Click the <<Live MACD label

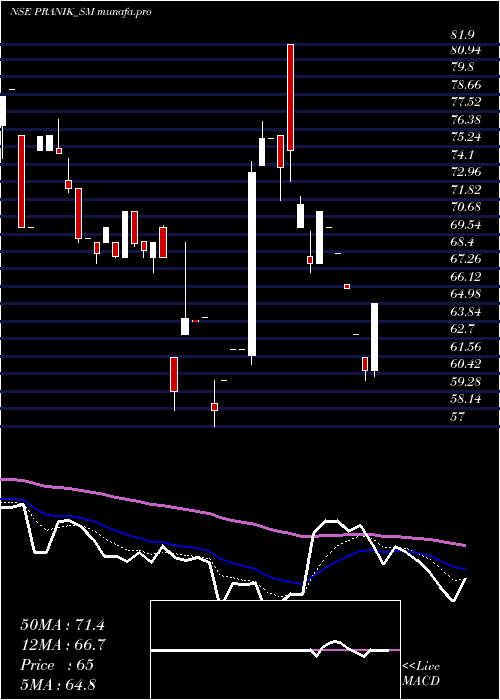click(421, 674)
